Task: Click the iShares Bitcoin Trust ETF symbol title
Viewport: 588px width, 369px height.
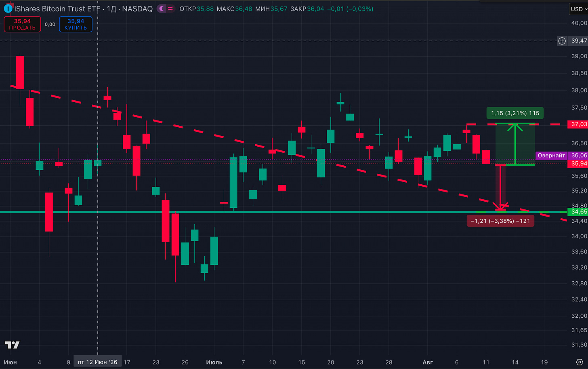Action: click(x=57, y=8)
